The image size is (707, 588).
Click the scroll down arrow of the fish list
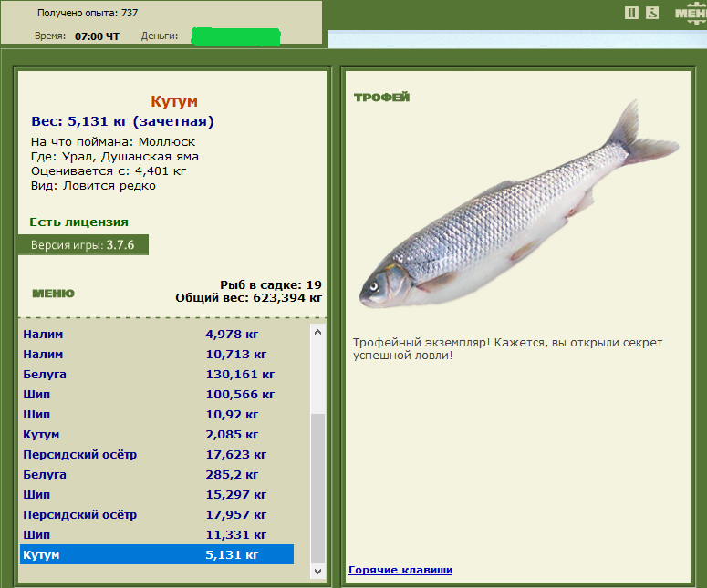317,572
